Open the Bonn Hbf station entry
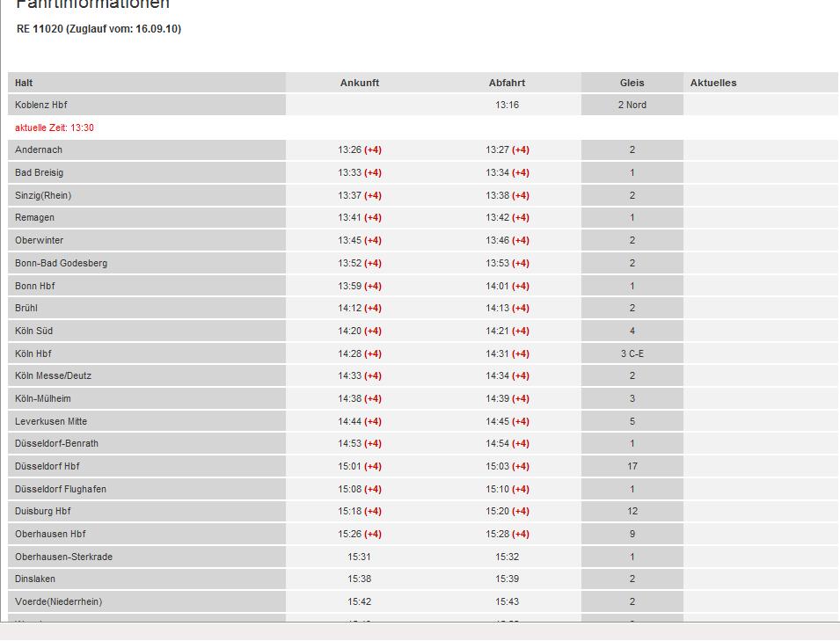This screenshot has height=641, width=840. tap(35, 286)
